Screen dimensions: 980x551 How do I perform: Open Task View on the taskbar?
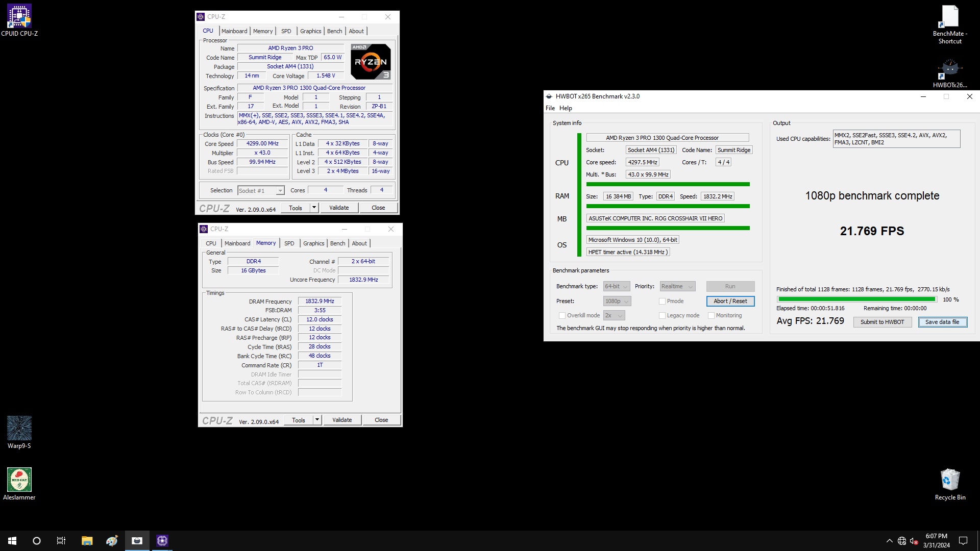tap(61, 541)
